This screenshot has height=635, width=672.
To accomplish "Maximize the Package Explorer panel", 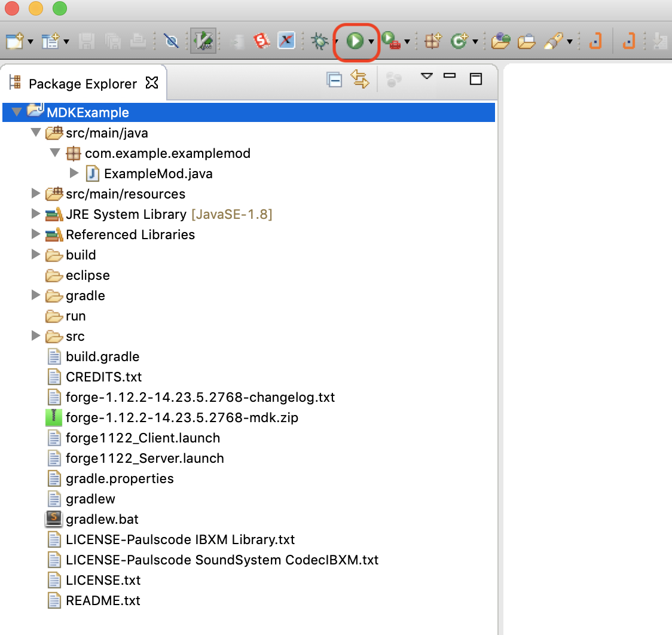I will (476, 79).
